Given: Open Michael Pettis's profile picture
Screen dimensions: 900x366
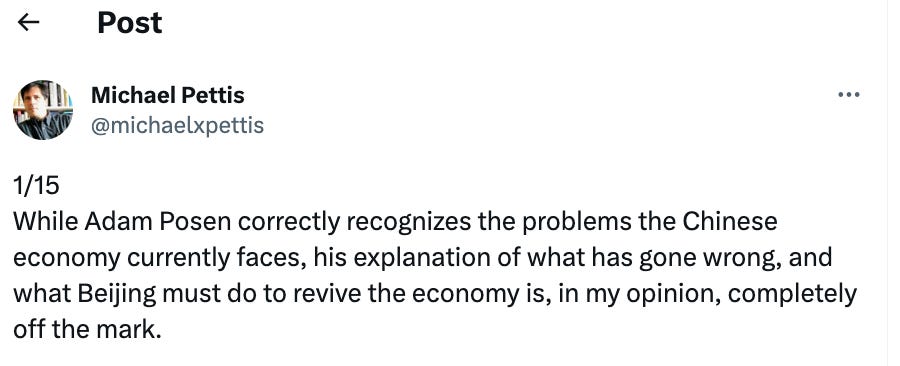Looking at the screenshot, I should click(x=43, y=110).
